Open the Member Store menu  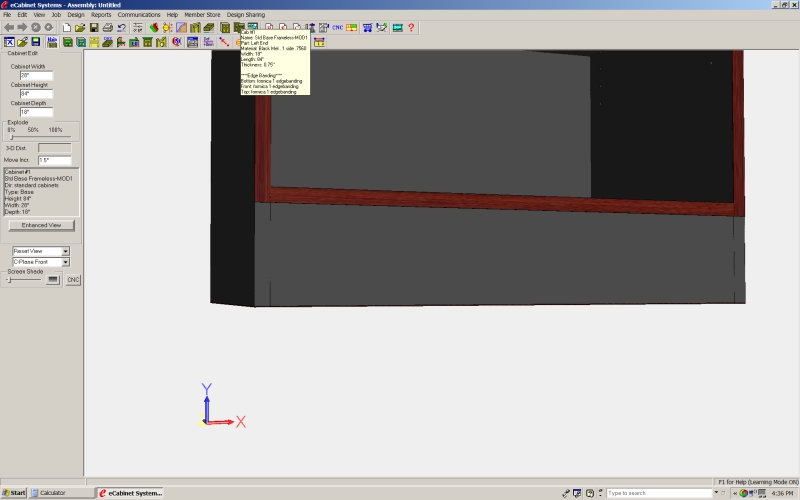pyautogui.click(x=202, y=15)
